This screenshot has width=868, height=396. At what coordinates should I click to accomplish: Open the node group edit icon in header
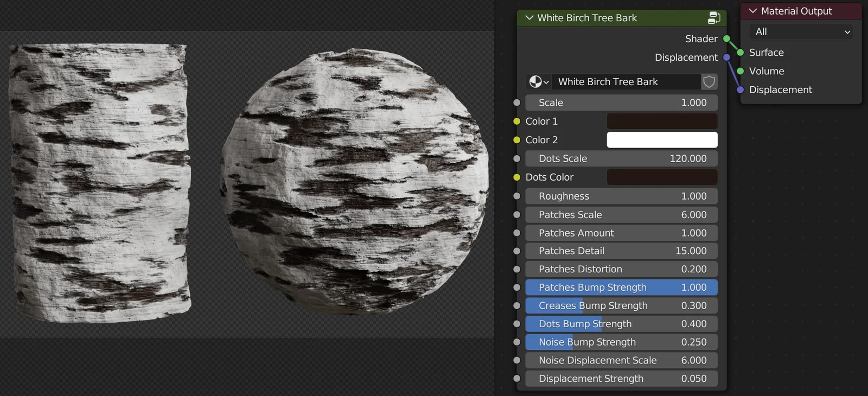(714, 18)
